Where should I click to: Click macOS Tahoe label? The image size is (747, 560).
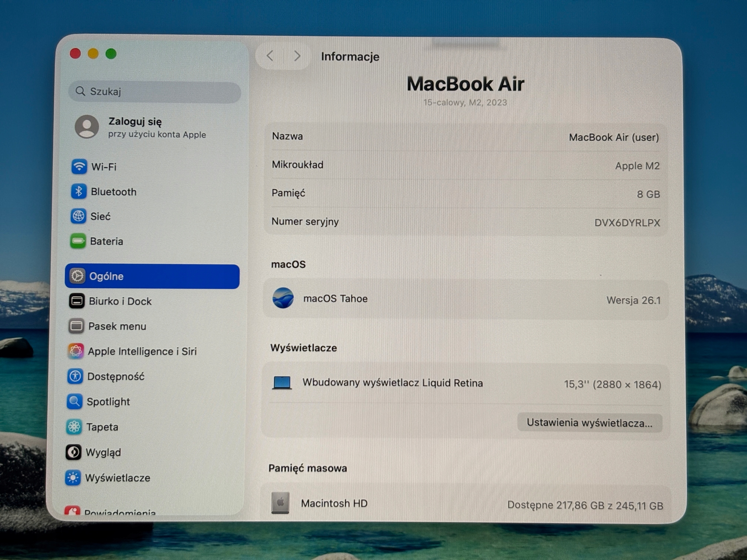[x=335, y=298]
